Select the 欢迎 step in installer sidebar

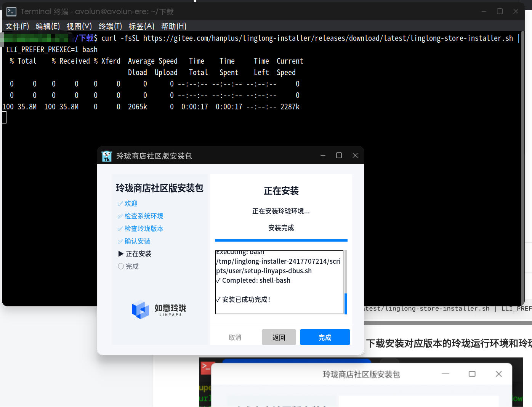tap(131, 204)
